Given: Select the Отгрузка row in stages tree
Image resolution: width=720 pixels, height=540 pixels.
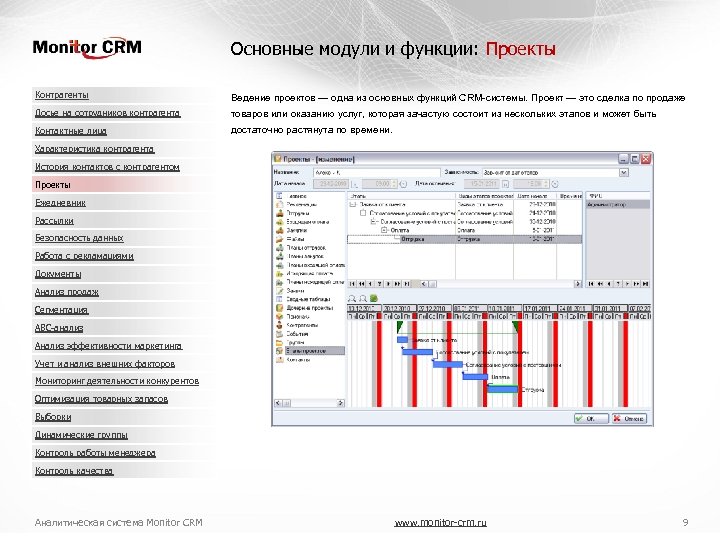Looking at the screenshot, I should [465, 239].
